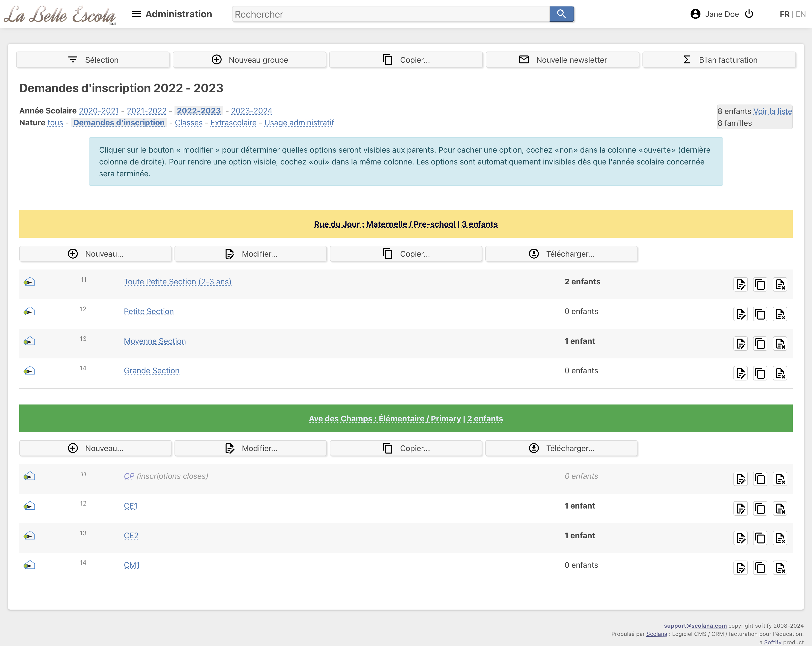
Task: Click the search magnifier button
Action: (x=561, y=14)
